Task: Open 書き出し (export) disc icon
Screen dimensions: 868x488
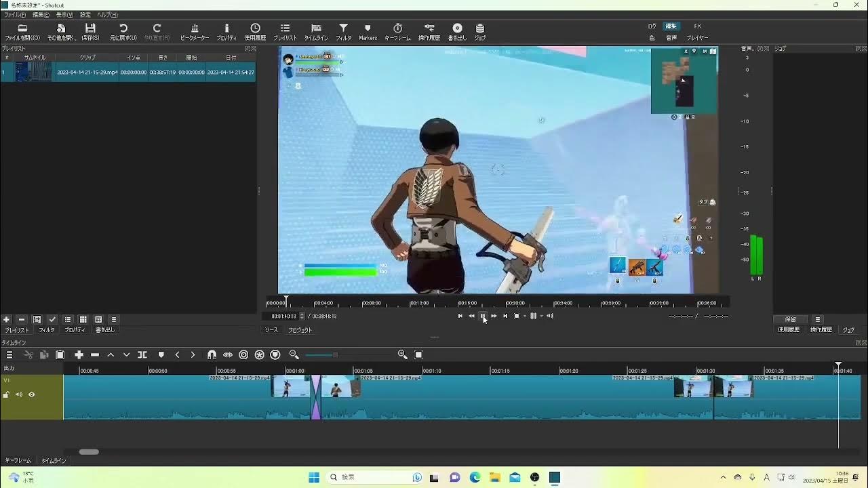Action: (x=457, y=32)
